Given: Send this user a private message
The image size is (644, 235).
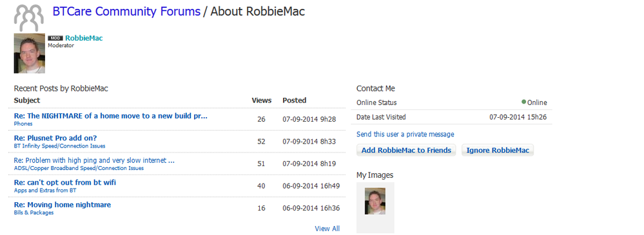Looking at the screenshot, I should [405, 134].
